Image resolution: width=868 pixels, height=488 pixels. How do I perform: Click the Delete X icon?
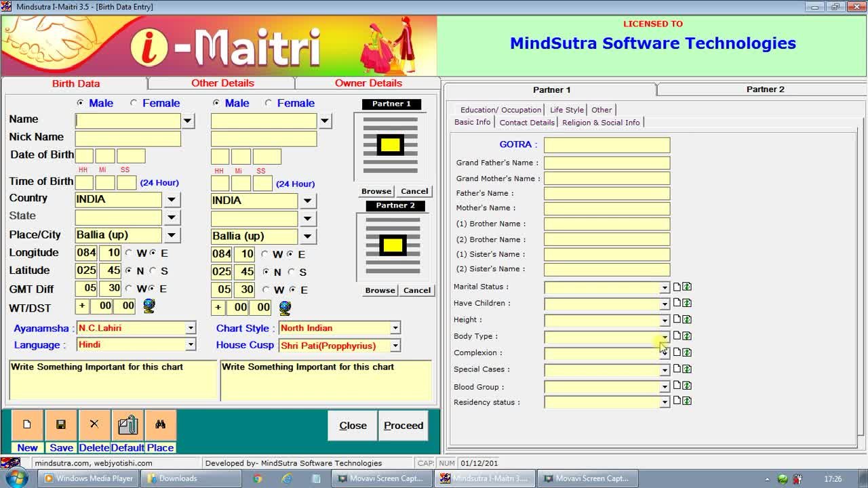[x=94, y=425]
